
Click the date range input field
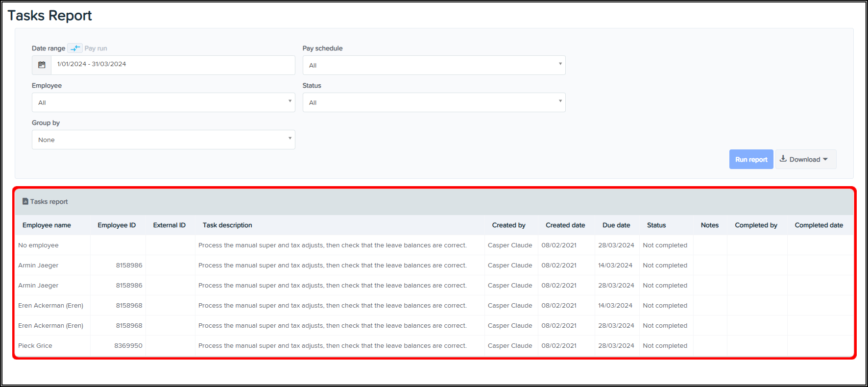pos(172,65)
